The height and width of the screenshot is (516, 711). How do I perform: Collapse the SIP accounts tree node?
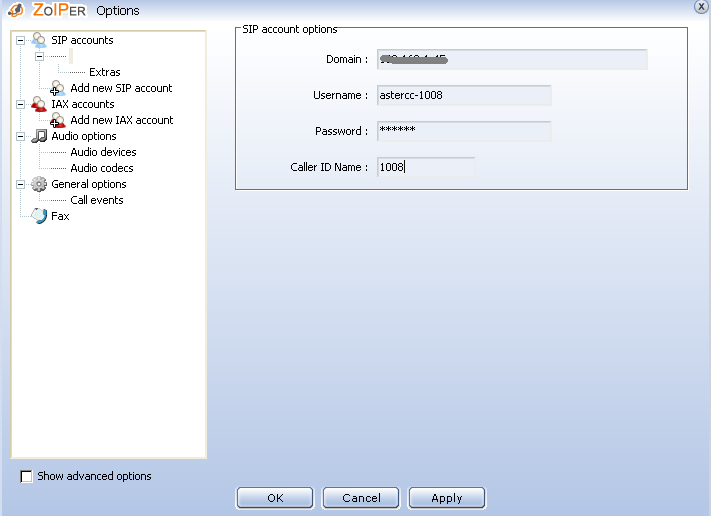point(20,40)
